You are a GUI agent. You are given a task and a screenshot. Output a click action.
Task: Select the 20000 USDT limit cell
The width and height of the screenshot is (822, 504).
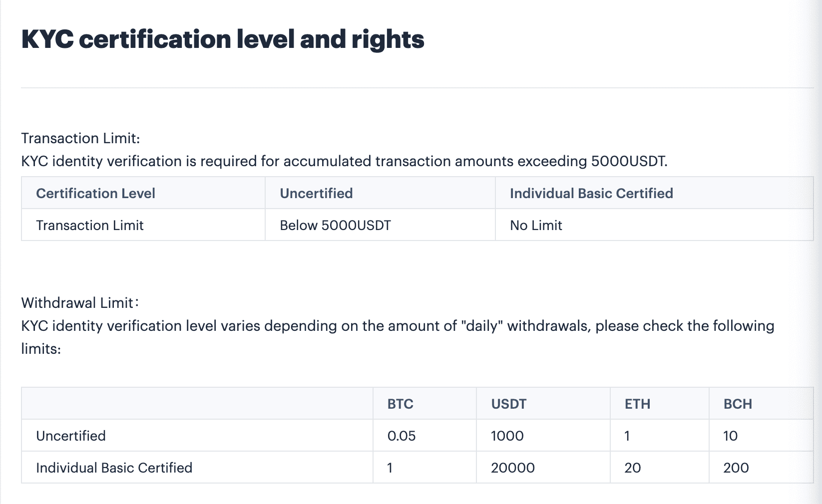512,468
